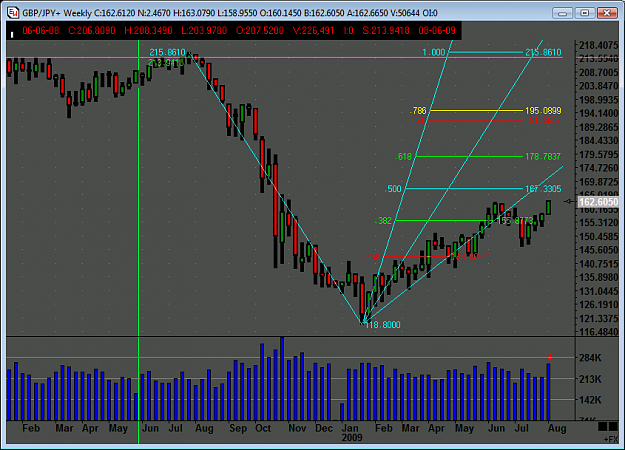Select the .750 red Fibonacci label
Viewport: 625px width, 450px height.
point(416,120)
